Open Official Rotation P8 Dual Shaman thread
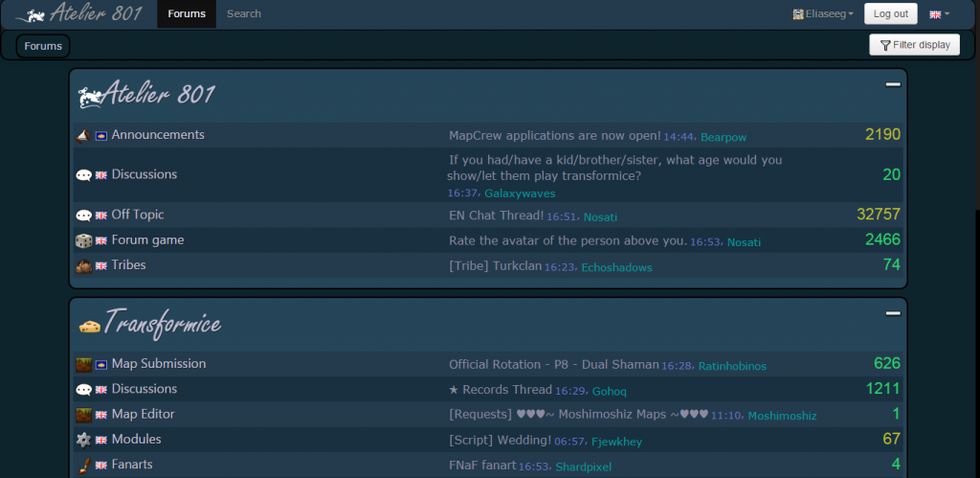 [554, 364]
